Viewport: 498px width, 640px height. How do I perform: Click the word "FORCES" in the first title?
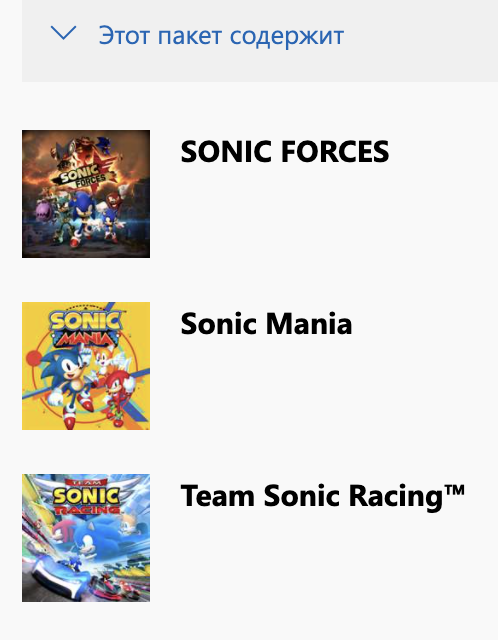pos(335,151)
